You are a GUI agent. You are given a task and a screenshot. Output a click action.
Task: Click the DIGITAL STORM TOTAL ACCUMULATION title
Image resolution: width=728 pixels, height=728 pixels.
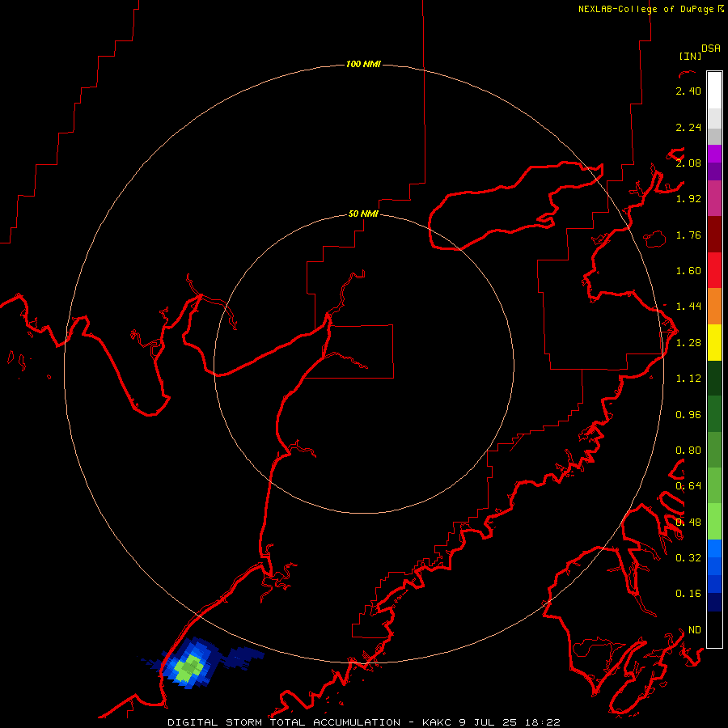pyautogui.click(x=284, y=722)
